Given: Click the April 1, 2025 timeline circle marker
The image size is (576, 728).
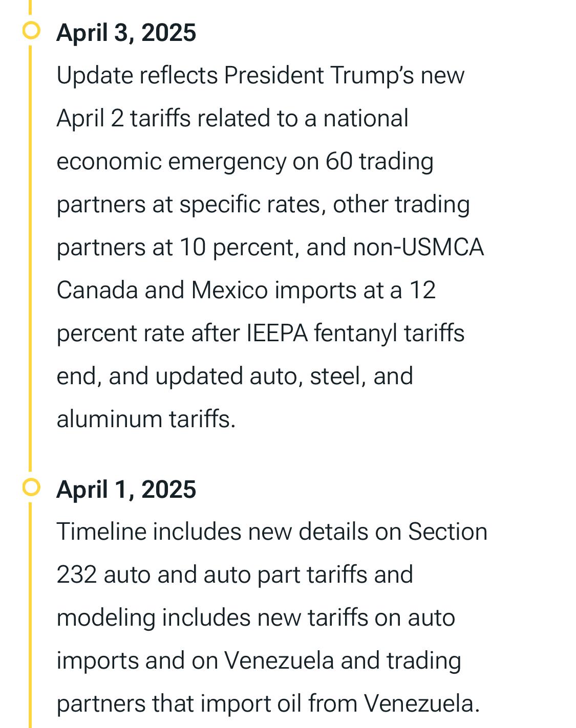Looking at the screenshot, I should pyautogui.click(x=32, y=488).
